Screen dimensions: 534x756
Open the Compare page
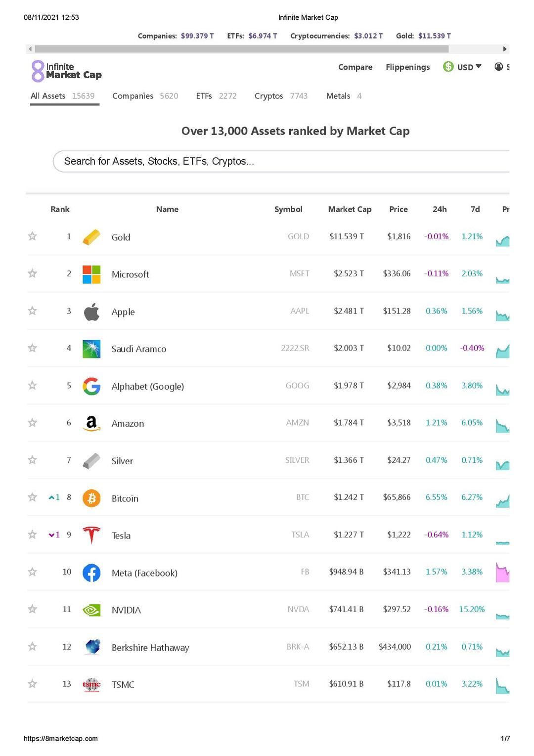[x=355, y=67]
